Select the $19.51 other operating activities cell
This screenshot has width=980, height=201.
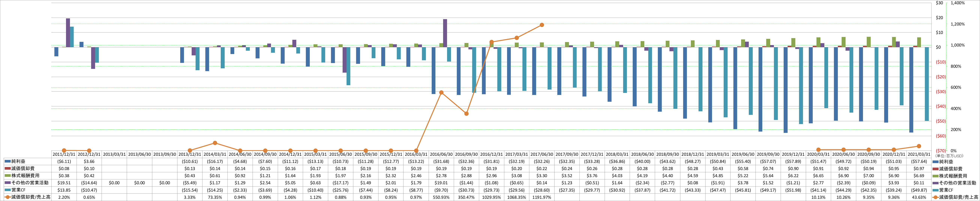[64, 183]
